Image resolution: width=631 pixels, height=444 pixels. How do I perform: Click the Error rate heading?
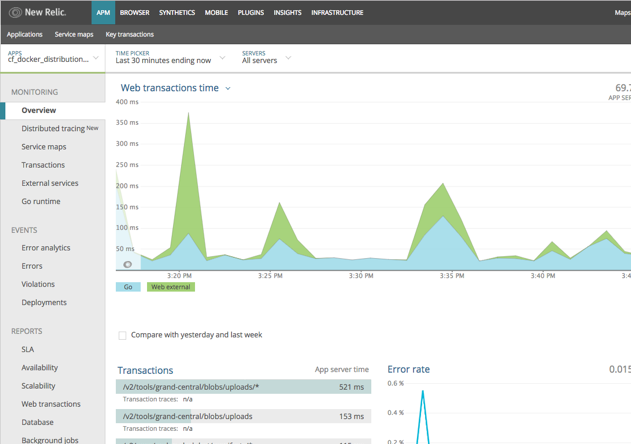tap(408, 369)
